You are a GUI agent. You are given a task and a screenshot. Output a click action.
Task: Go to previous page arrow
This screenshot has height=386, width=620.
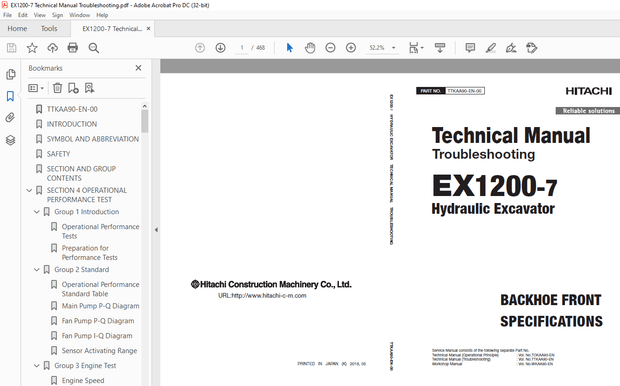200,48
